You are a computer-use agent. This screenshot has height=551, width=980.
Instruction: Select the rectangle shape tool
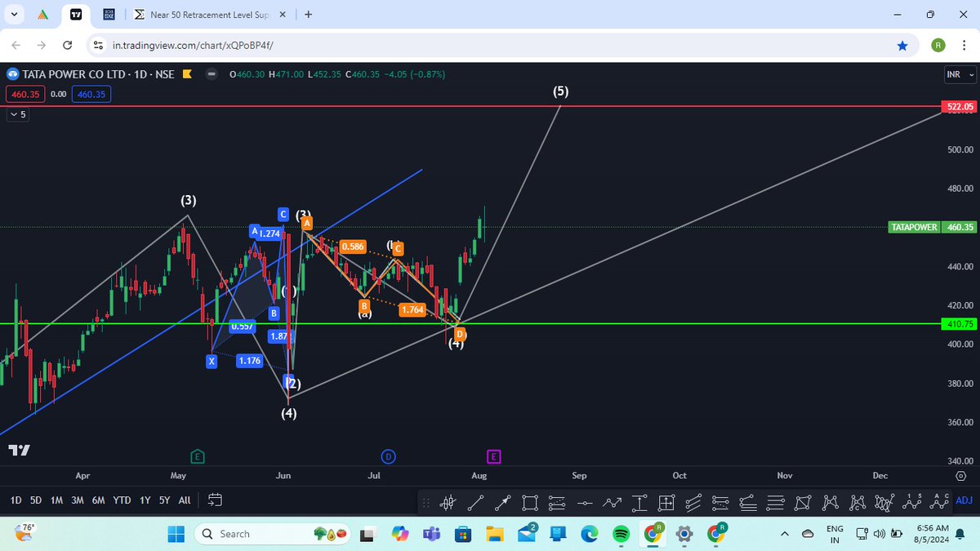coord(530,503)
